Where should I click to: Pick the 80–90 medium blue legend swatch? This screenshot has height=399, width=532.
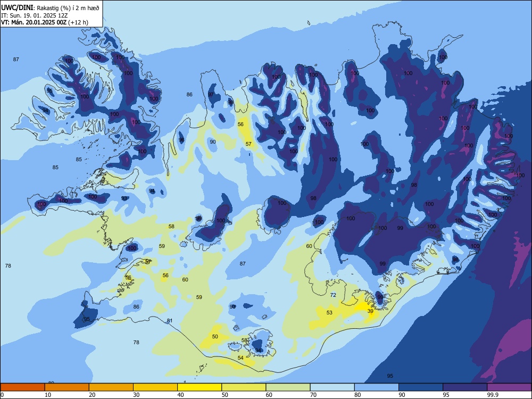pyautogui.click(x=377, y=387)
